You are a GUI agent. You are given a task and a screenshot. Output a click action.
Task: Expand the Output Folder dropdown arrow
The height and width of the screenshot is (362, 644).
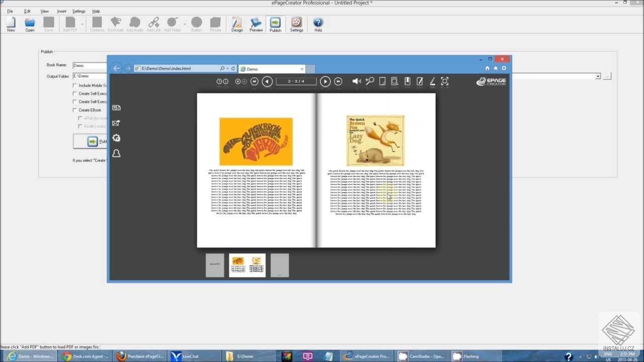click(598, 76)
